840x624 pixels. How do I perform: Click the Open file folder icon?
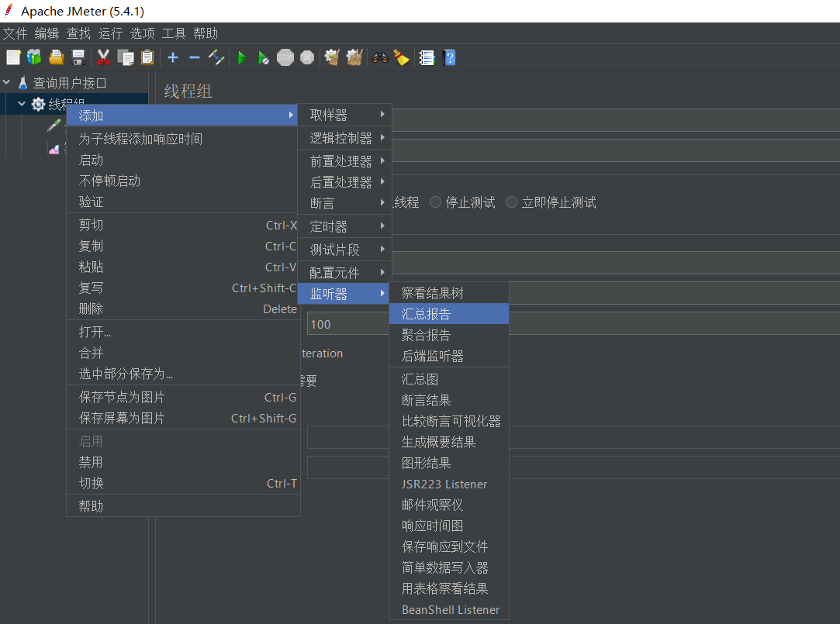click(x=57, y=57)
